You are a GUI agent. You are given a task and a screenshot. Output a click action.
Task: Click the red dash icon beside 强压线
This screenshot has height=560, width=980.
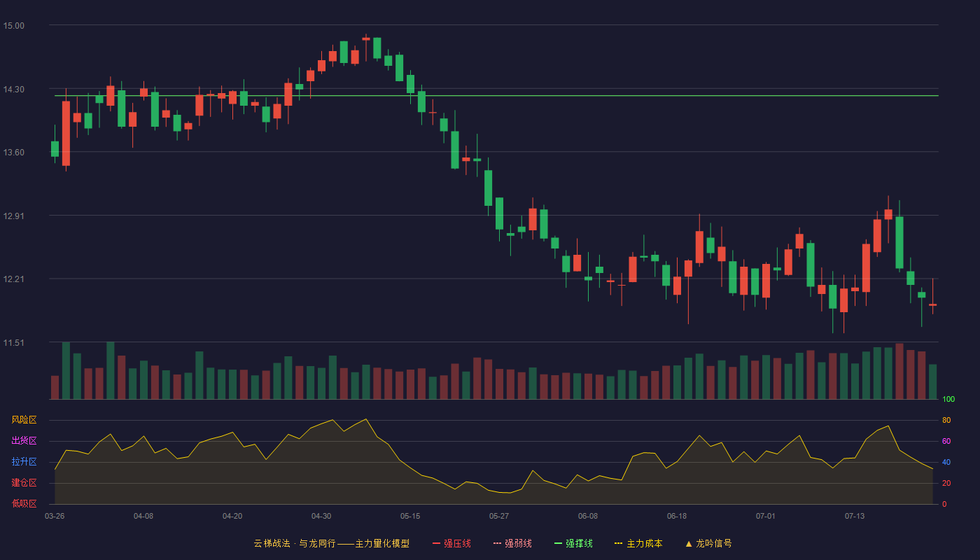[x=437, y=543]
